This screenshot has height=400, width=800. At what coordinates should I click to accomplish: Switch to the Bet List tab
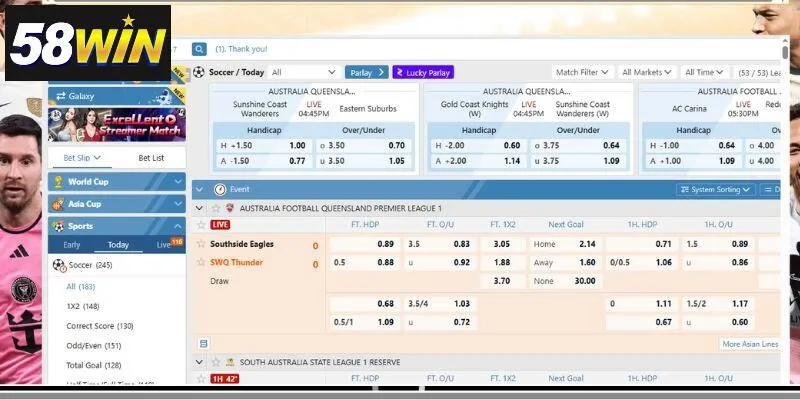pyautogui.click(x=152, y=158)
